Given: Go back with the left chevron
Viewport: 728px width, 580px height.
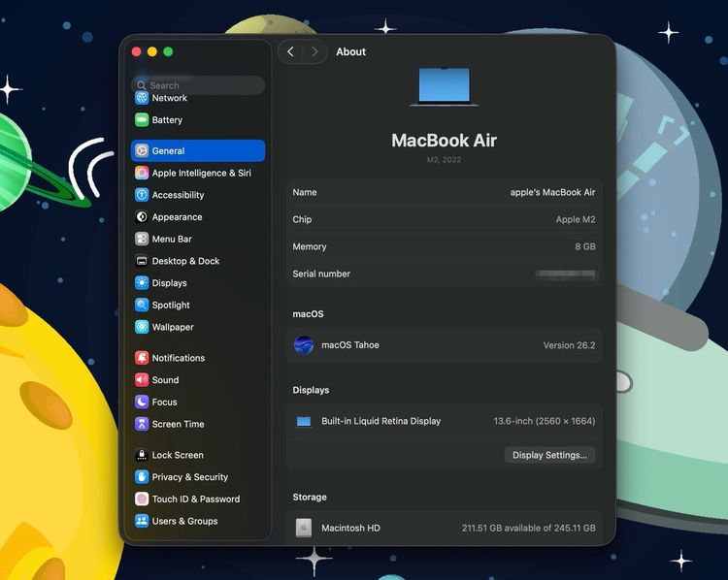Looking at the screenshot, I should click(x=290, y=51).
